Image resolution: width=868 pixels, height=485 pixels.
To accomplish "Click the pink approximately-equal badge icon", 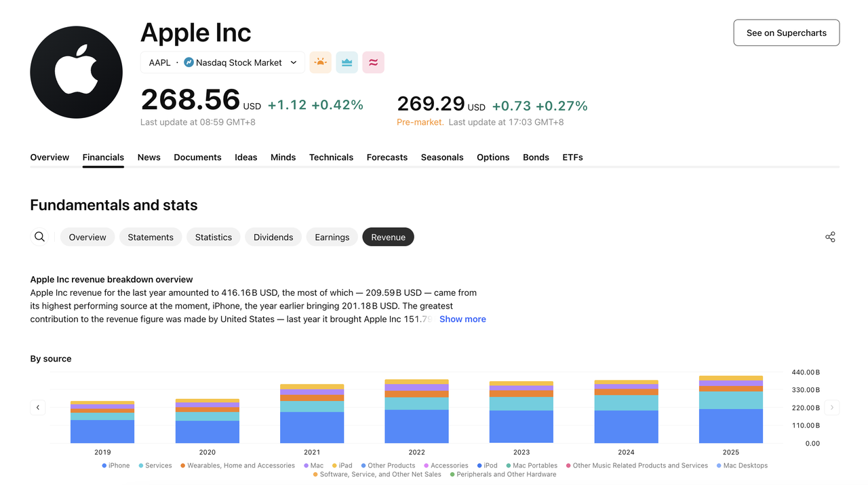I will [x=373, y=62].
